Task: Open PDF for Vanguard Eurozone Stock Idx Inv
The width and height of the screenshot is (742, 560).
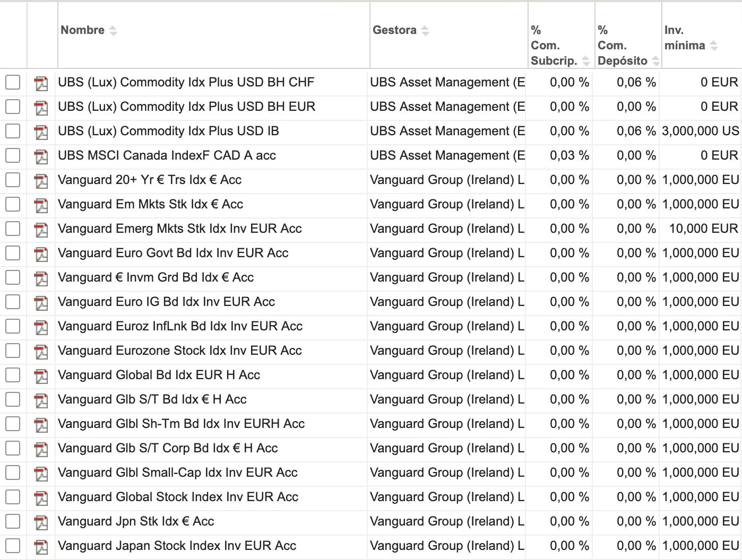Action: pos(41,352)
